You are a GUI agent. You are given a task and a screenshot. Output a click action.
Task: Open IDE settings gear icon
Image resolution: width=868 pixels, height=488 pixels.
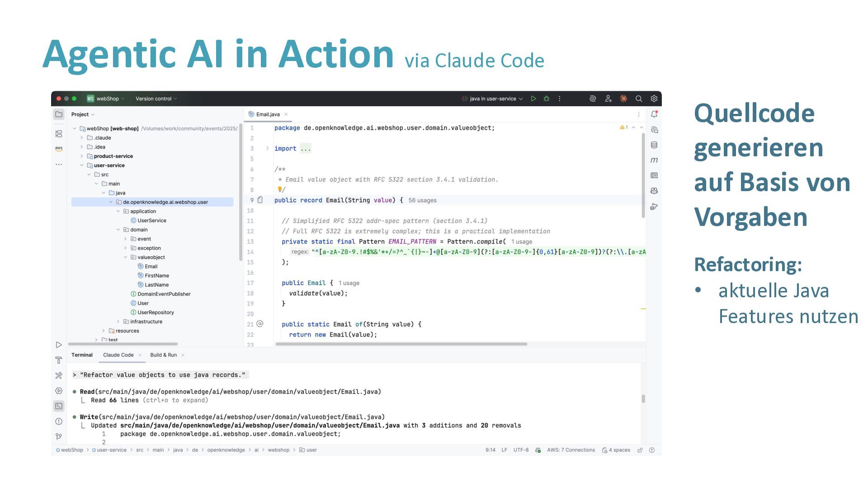(654, 99)
